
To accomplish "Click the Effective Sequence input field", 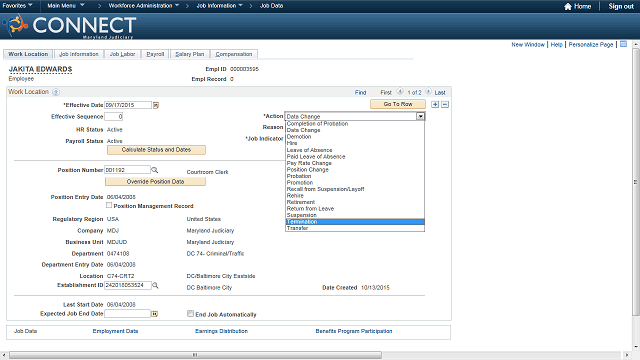I will [x=113, y=117].
